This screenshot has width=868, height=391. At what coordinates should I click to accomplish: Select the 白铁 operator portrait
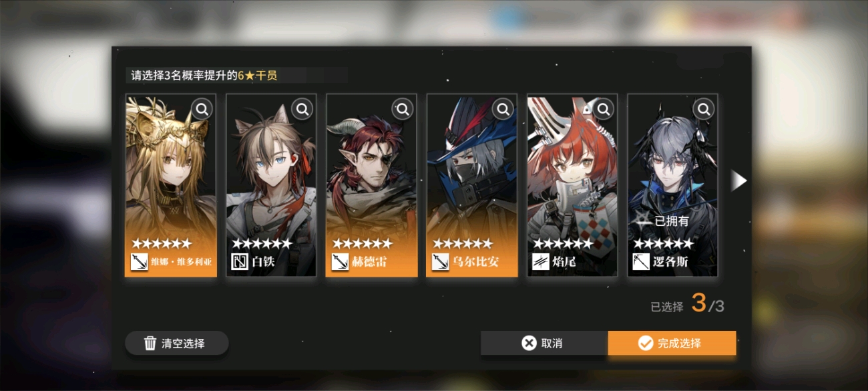[x=271, y=185]
